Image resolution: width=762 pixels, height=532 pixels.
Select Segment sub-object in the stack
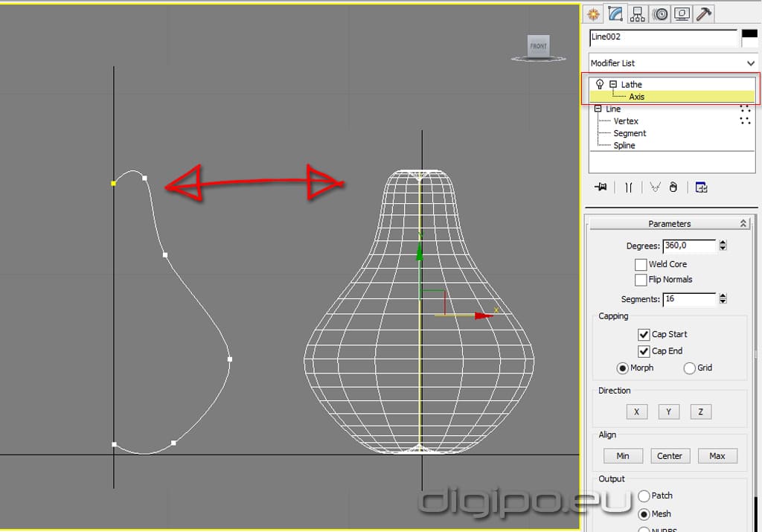point(630,133)
